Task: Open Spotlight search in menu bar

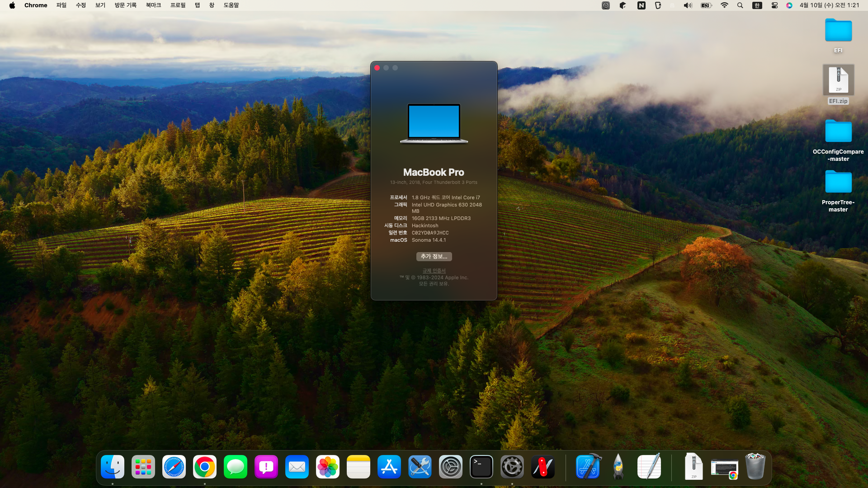Action: click(740, 5)
